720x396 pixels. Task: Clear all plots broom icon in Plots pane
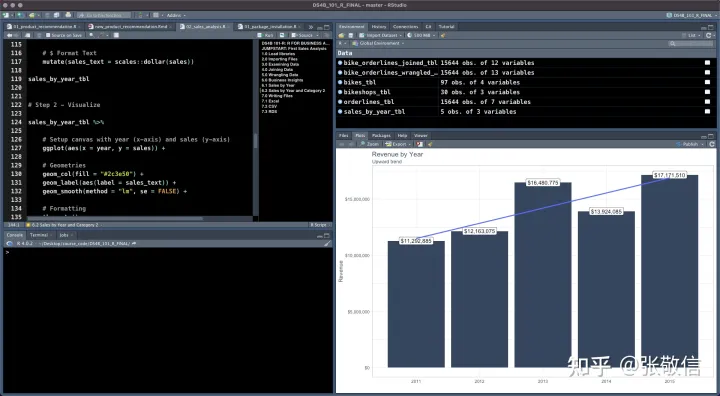[430, 144]
